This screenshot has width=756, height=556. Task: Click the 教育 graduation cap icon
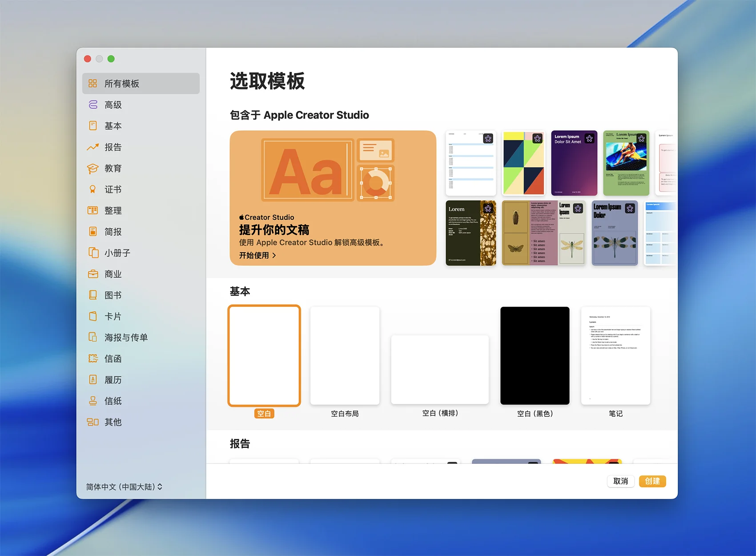[x=92, y=169]
